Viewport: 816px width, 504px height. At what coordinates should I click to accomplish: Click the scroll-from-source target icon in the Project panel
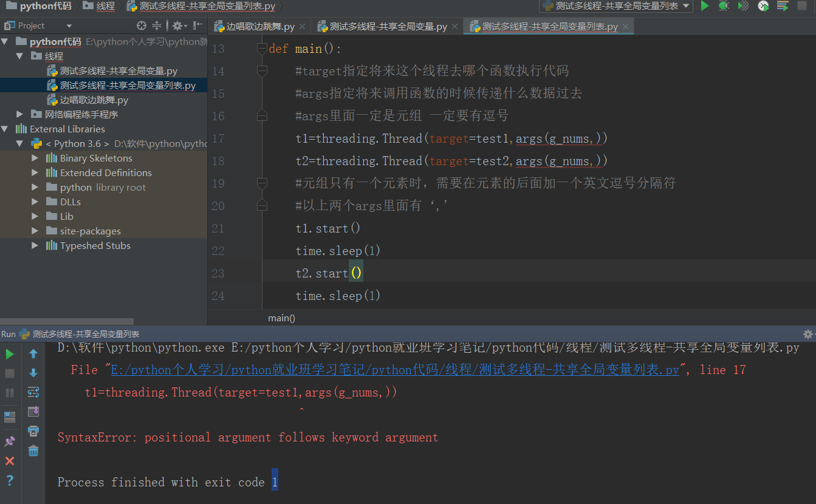(142, 26)
